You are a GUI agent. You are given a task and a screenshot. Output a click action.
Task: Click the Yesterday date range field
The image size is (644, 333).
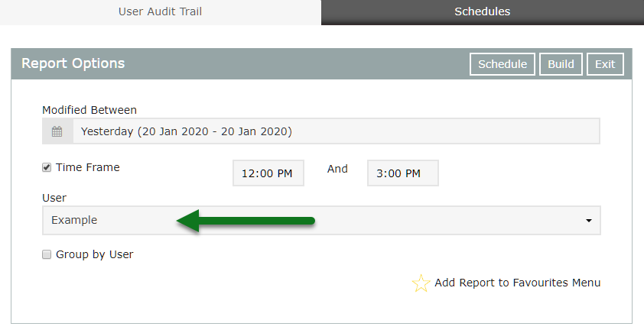click(337, 131)
